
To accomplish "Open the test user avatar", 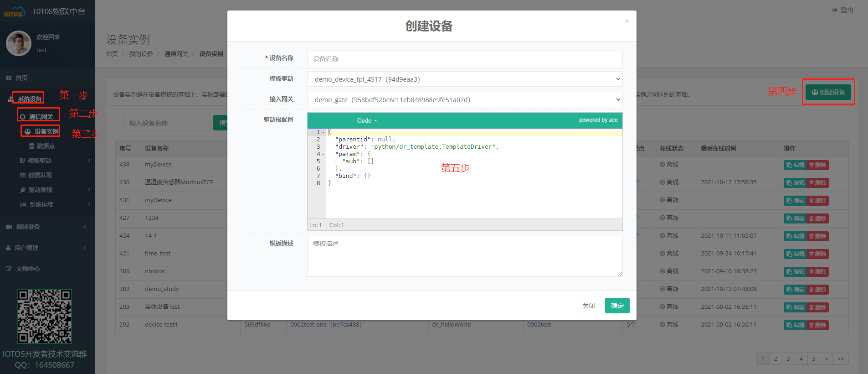I will (19, 43).
